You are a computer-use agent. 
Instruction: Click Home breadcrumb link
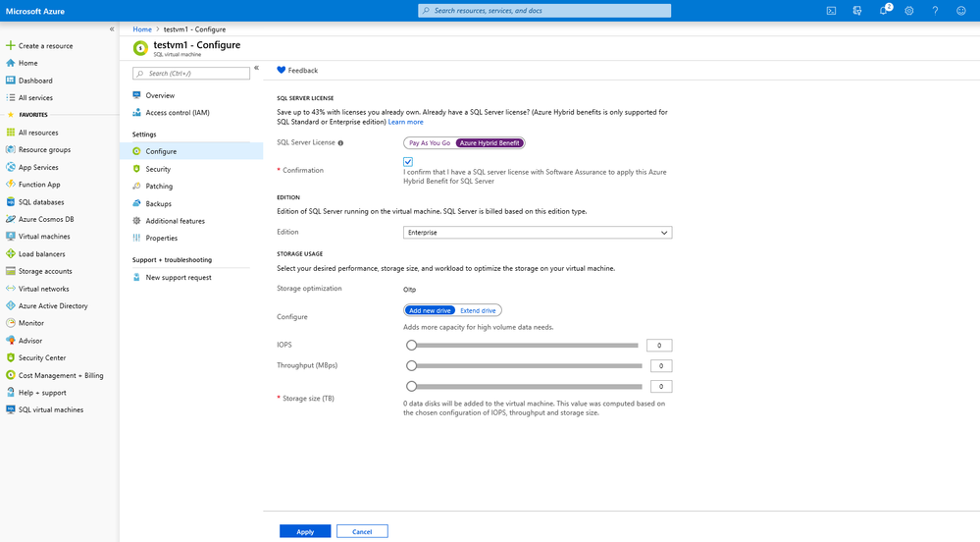coord(142,29)
